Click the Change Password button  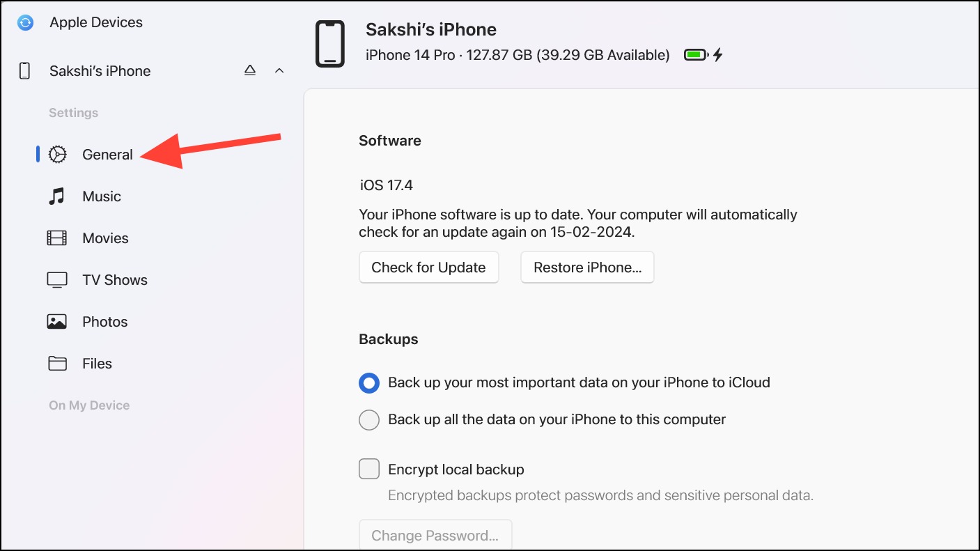435,535
